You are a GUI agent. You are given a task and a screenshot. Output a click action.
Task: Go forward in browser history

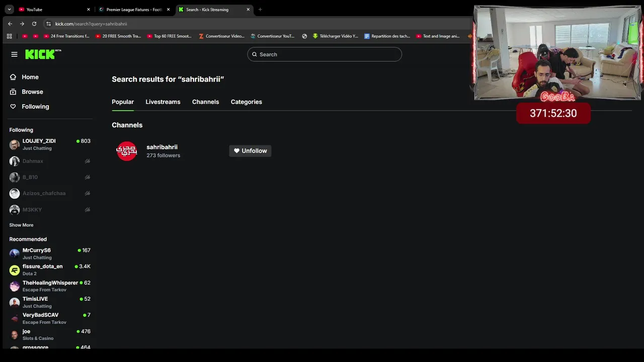[22, 24]
